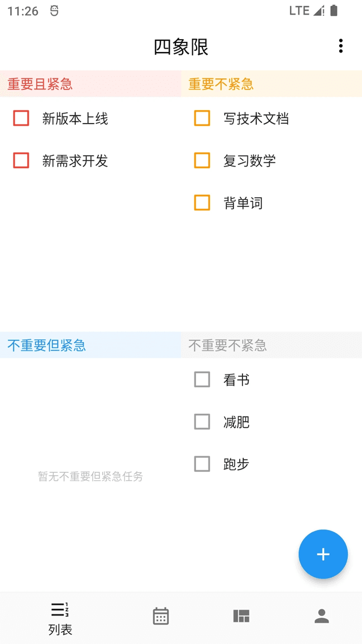Viewport: 362px width, 644px height.
Task: Tap the battery icon in the status bar
Action: 332,10
